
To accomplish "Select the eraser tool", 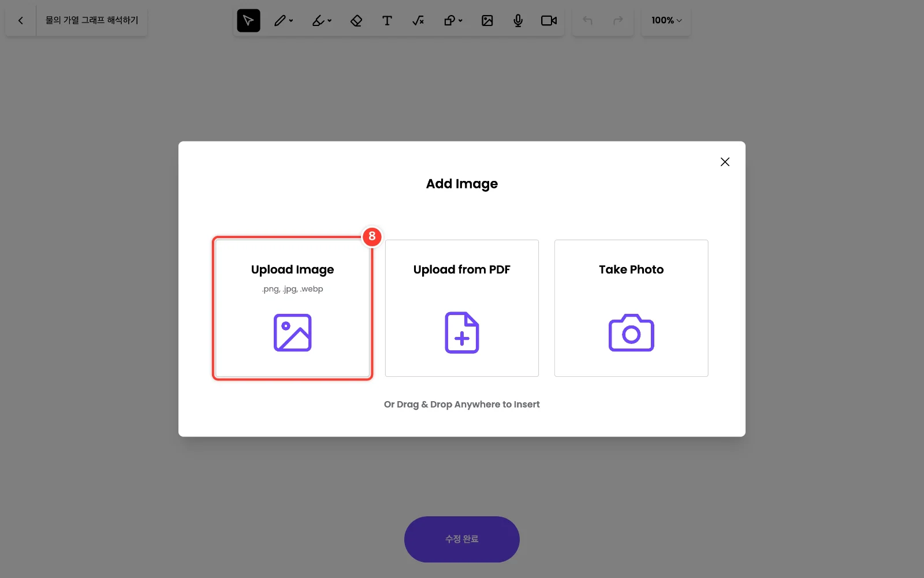I will (x=356, y=21).
